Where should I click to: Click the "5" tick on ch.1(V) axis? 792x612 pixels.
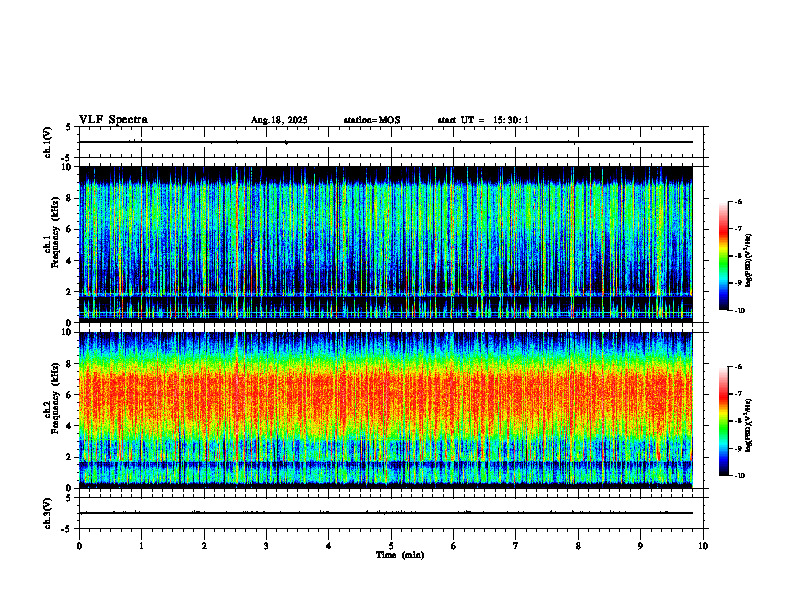pyautogui.click(x=69, y=127)
